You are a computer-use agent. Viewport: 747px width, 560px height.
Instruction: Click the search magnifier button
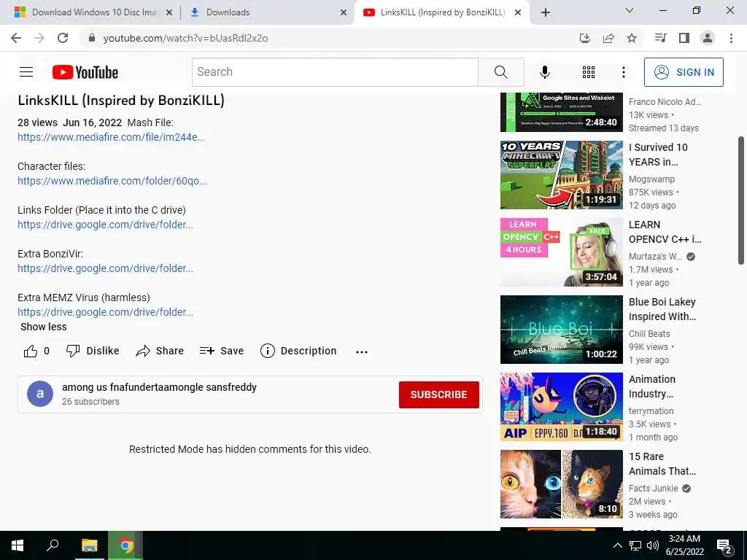click(x=500, y=72)
